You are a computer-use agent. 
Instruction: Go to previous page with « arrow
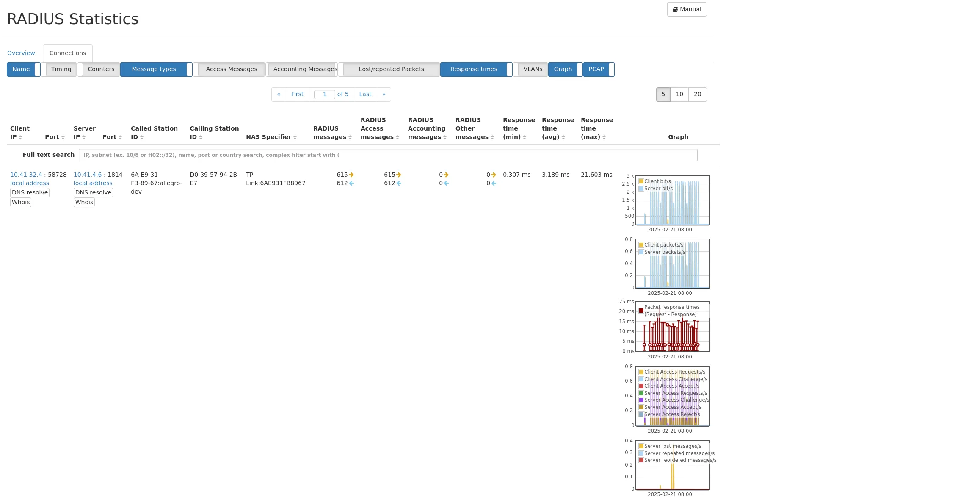click(x=279, y=94)
